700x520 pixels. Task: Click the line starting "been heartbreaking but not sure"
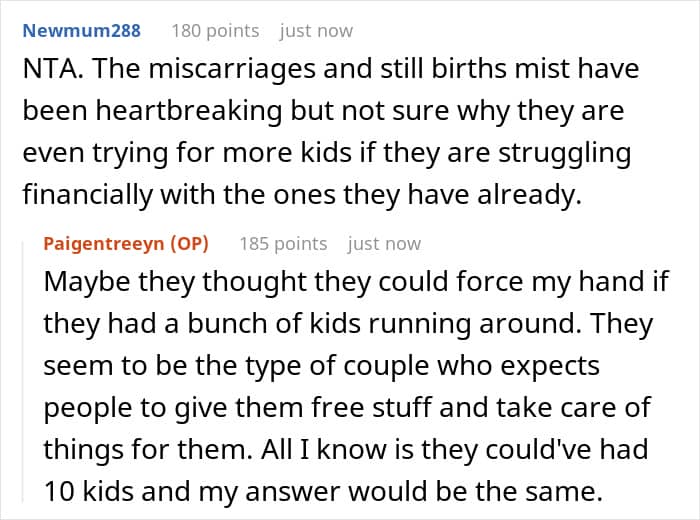[323, 112]
